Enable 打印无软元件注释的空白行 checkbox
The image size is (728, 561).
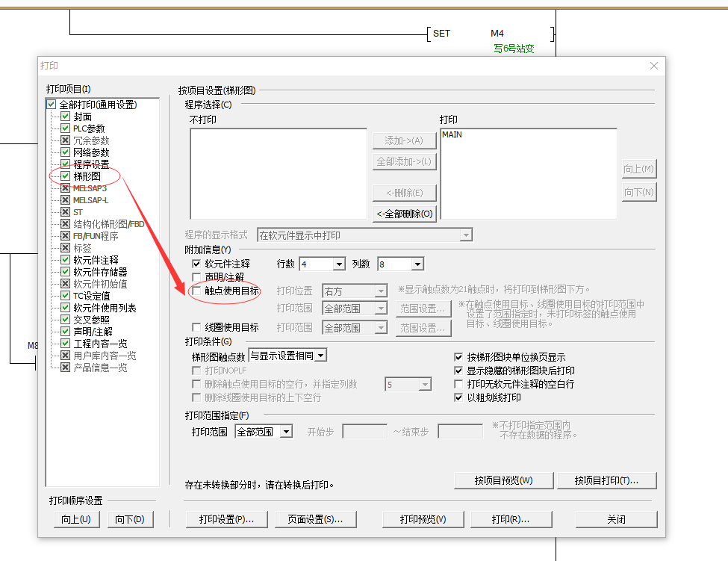click(459, 384)
